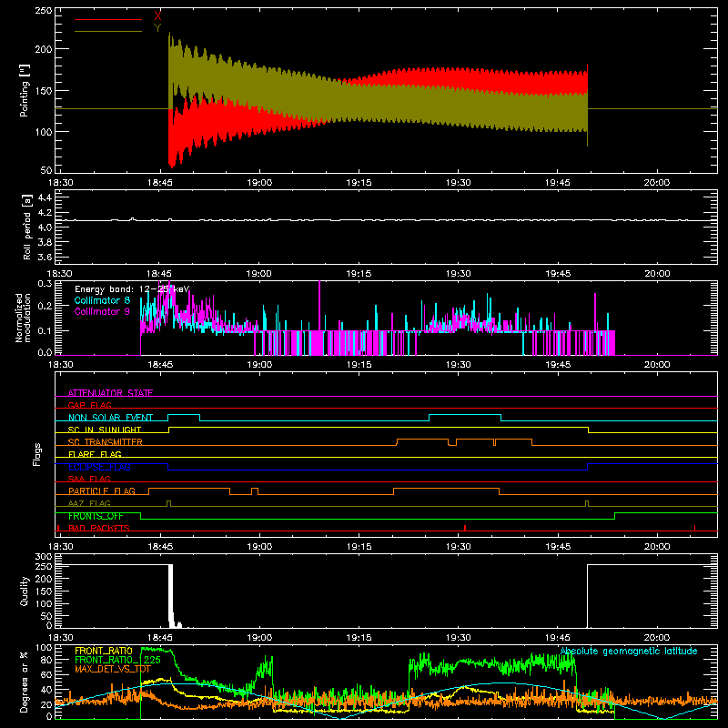This screenshot has width=728, height=728.
Task: Select the SAA_FLAG label
Action: tap(89, 479)
